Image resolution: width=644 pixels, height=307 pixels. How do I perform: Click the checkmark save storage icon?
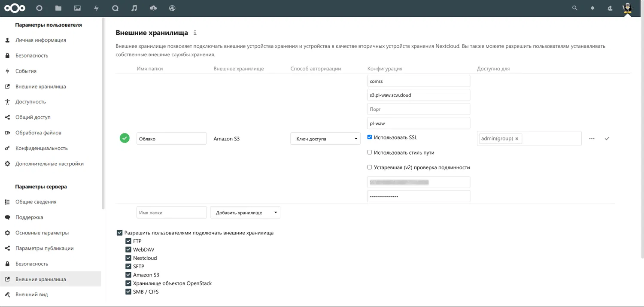607,139
